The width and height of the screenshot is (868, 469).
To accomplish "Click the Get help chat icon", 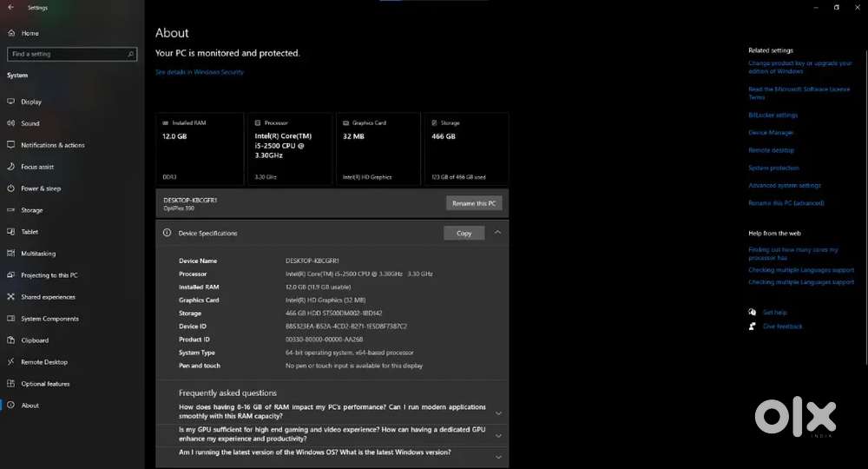I will point(753,313).
